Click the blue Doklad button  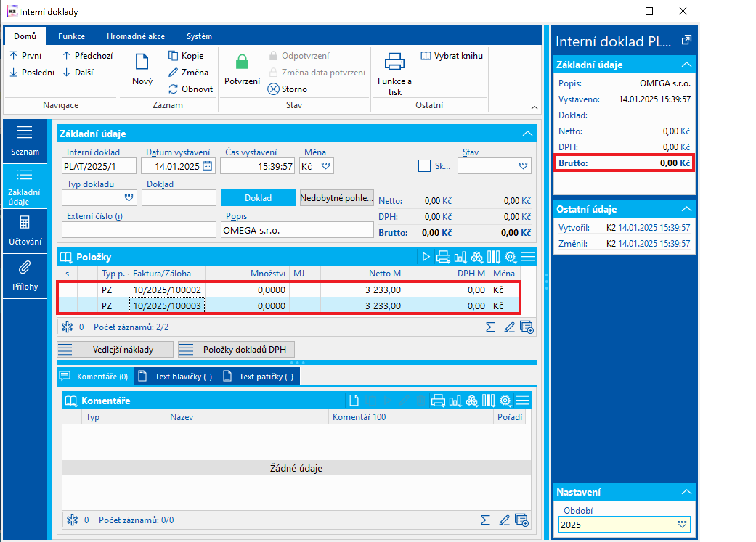pyautogui.click(x=258, y=198)
